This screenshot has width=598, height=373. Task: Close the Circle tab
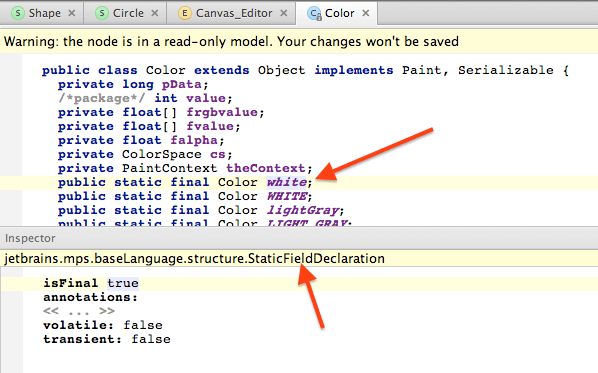[154, 13]
